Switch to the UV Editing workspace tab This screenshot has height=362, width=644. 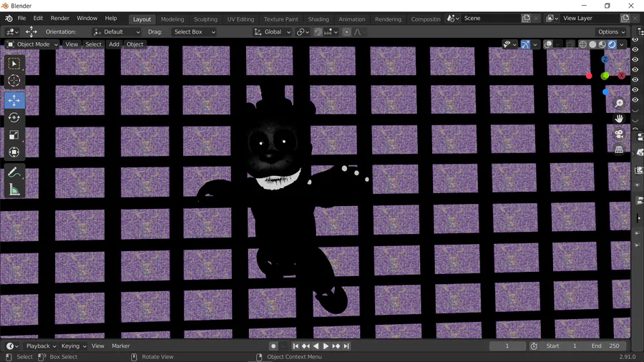click(x=240, y=19)
